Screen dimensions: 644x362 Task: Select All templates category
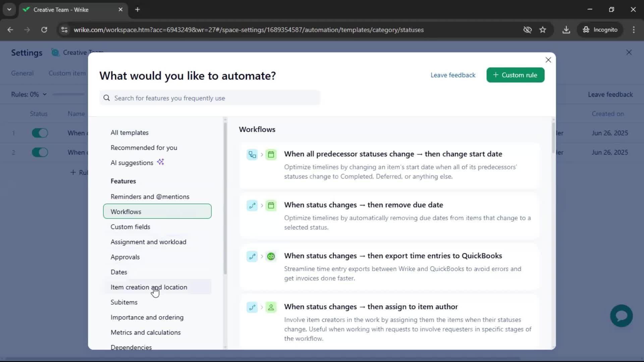[157, 132]
